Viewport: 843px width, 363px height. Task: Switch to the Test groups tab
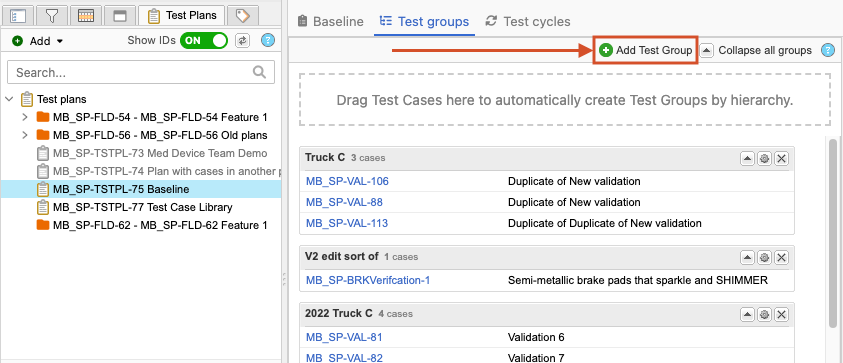pos(424,22)
